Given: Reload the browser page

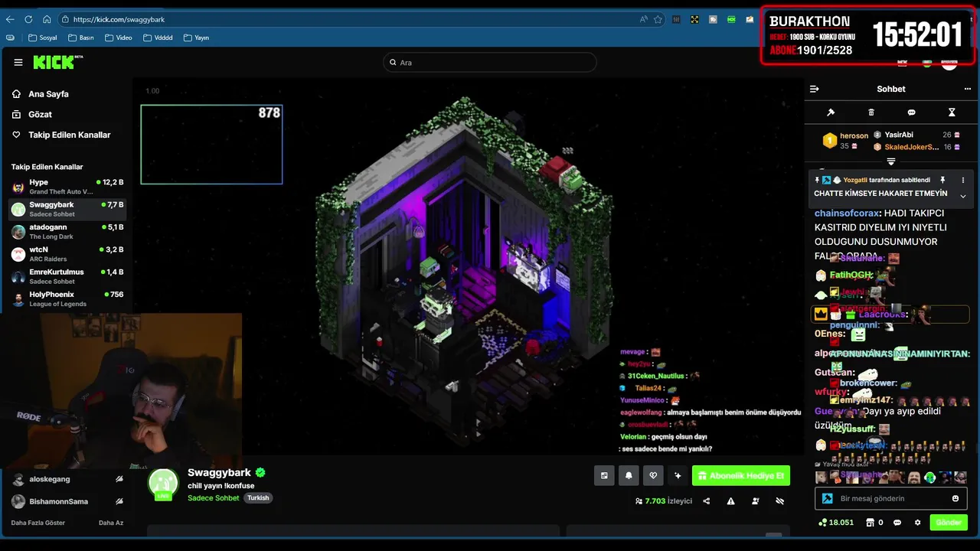Looking at the screenshot, I should coord(28,19).
